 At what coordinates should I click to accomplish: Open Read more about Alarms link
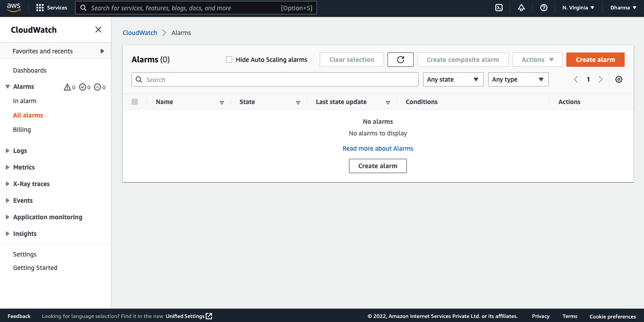click(x=378, y=148)
